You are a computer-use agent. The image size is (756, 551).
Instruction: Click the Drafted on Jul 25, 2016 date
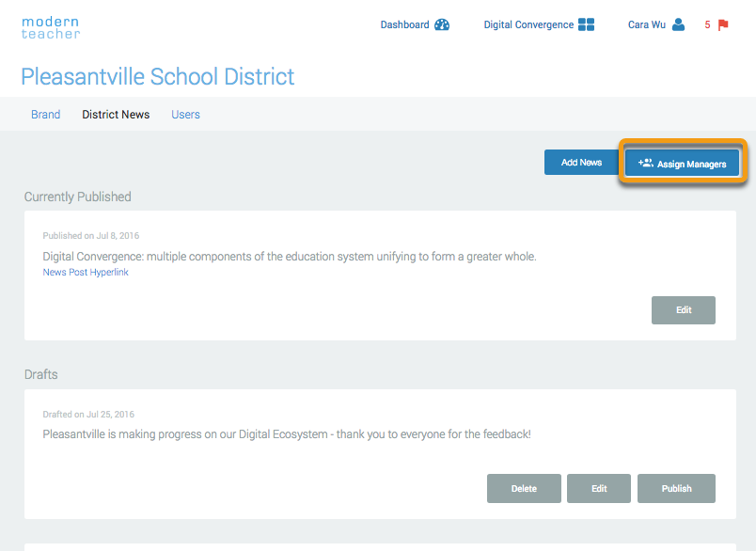point(88,414)
